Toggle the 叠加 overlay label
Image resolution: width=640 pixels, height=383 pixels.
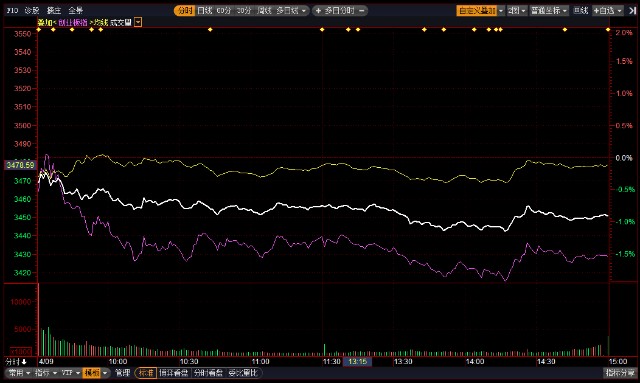click(44, 22)
